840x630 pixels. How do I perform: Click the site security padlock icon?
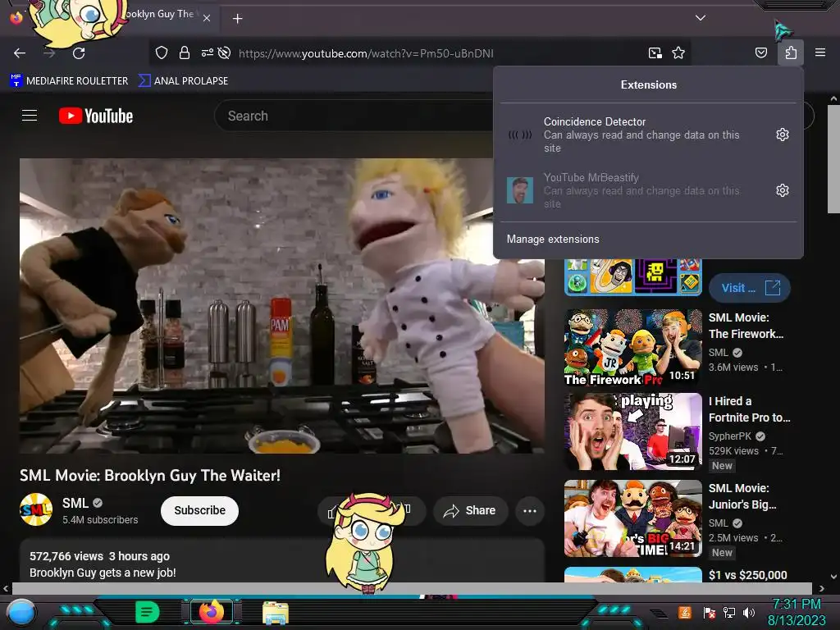[x=185, y=52]
